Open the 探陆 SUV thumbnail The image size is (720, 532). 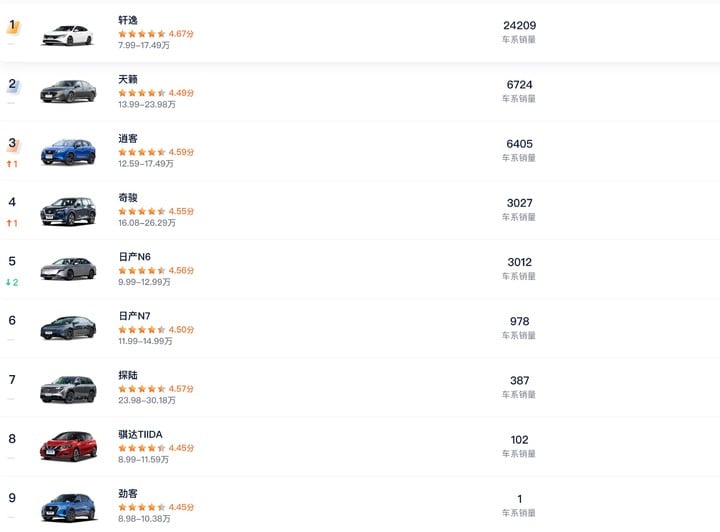(68, 388)
